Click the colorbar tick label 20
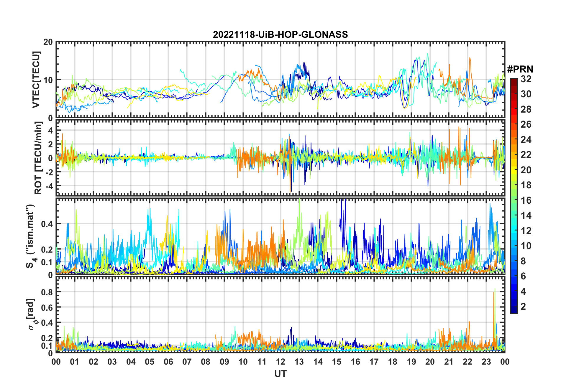This screenshot has height=392, width=561. [x=526, y=170]
